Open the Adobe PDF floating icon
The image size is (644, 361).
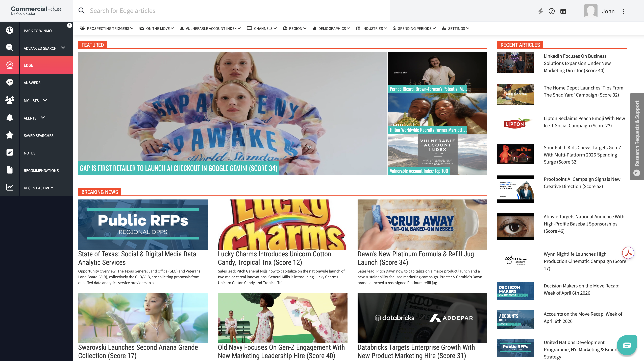pos(628,253)
